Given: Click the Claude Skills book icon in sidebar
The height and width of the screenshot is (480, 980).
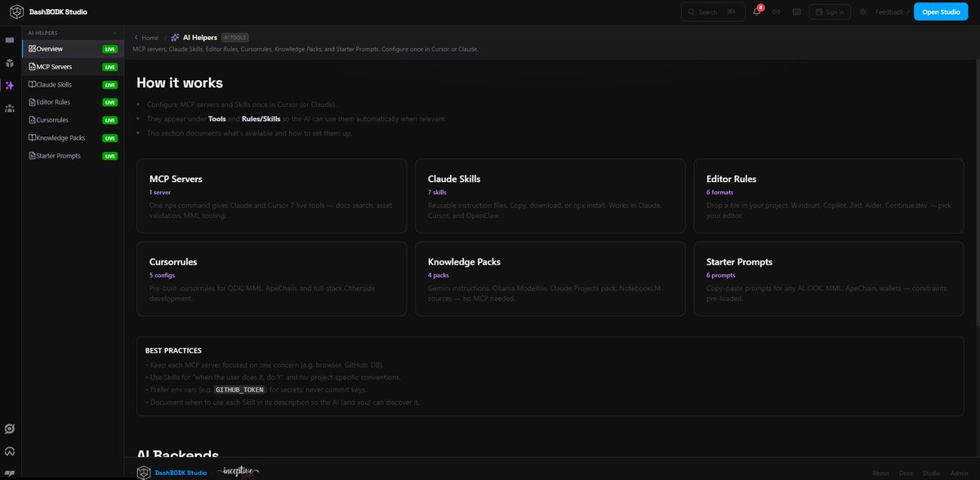Looking at the screenshot, I should coord(31,84).
